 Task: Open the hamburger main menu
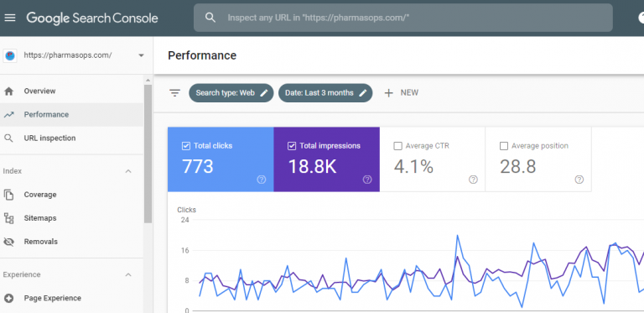click(x=10, y=18)
